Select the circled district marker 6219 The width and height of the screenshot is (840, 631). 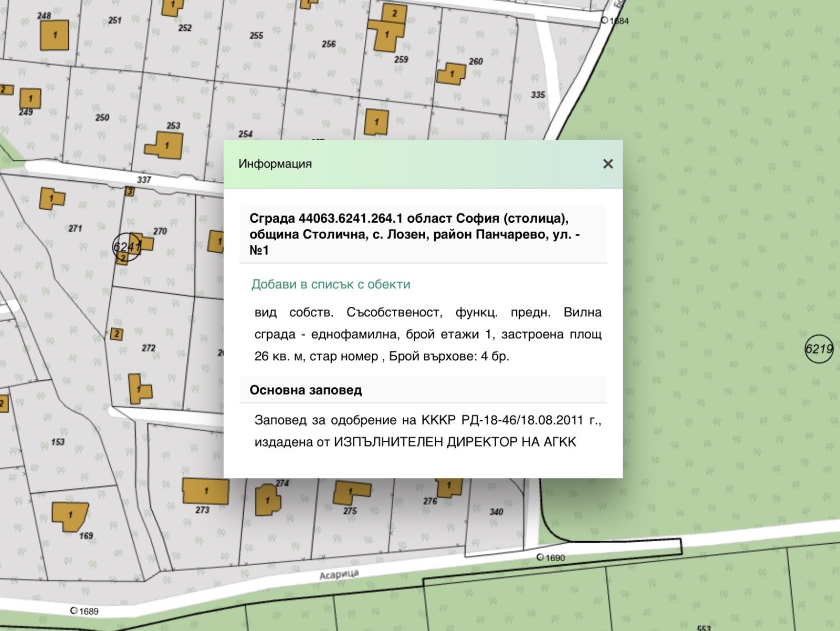pyautogui.click(x=818, y=349)
